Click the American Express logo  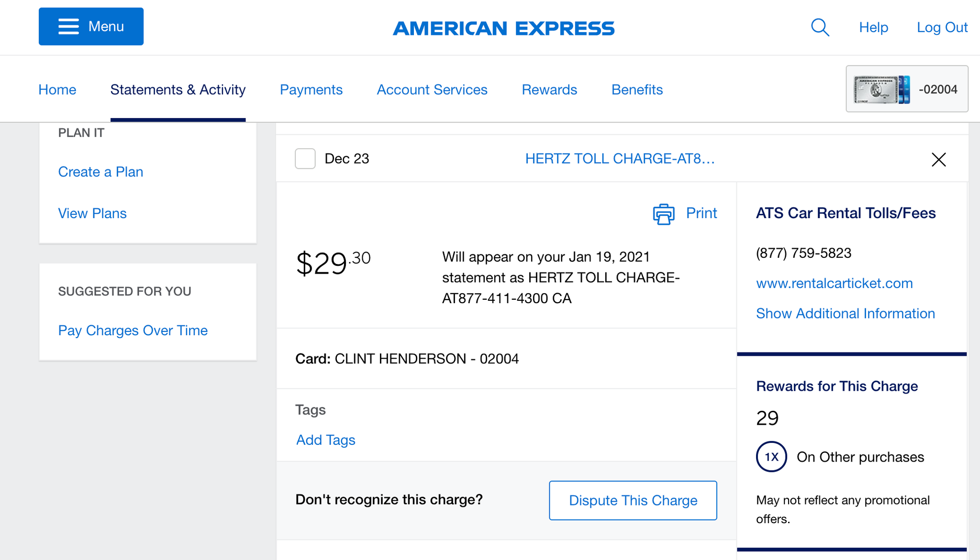[503, 28]
